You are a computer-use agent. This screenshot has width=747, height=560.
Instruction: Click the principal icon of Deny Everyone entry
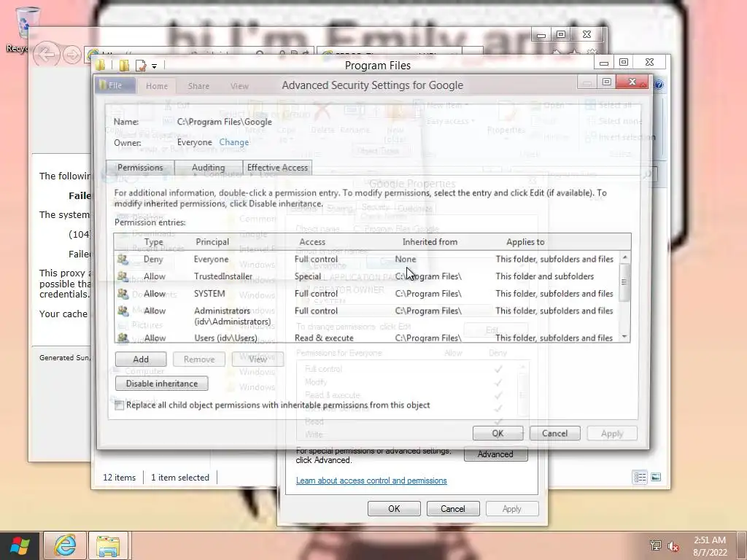(x=123, y=260)
